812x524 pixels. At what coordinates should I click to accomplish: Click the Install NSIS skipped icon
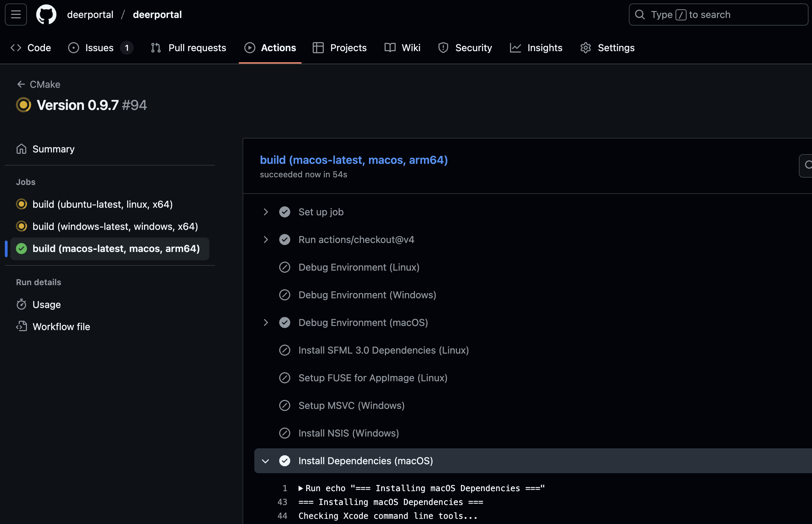click(285, 433)
